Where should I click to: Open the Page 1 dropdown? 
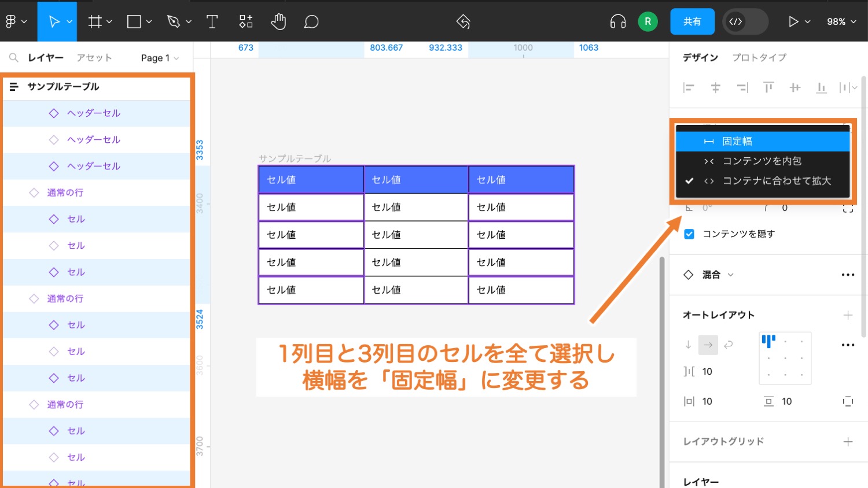[159, 57]
